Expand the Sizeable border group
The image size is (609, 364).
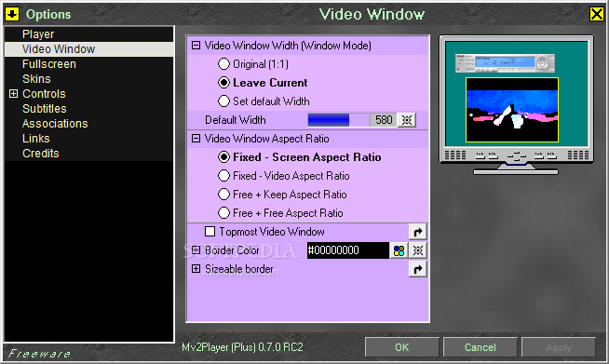(196, 269)
